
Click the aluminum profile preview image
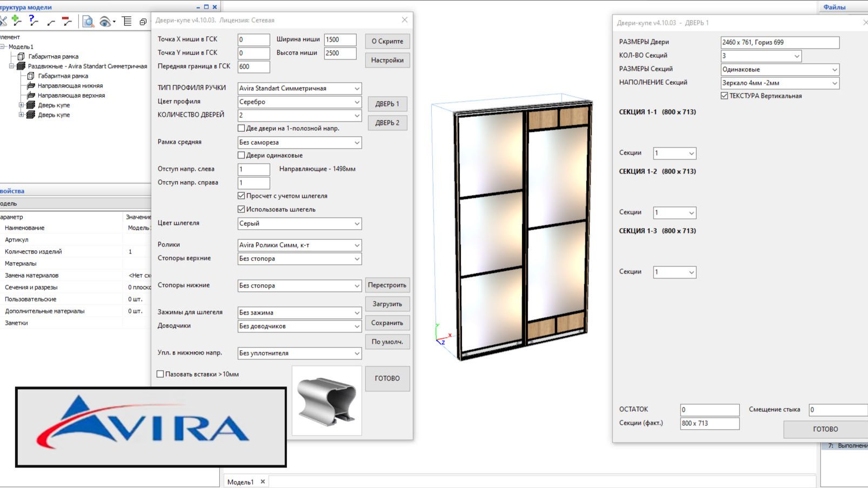(x=327, y=400)
